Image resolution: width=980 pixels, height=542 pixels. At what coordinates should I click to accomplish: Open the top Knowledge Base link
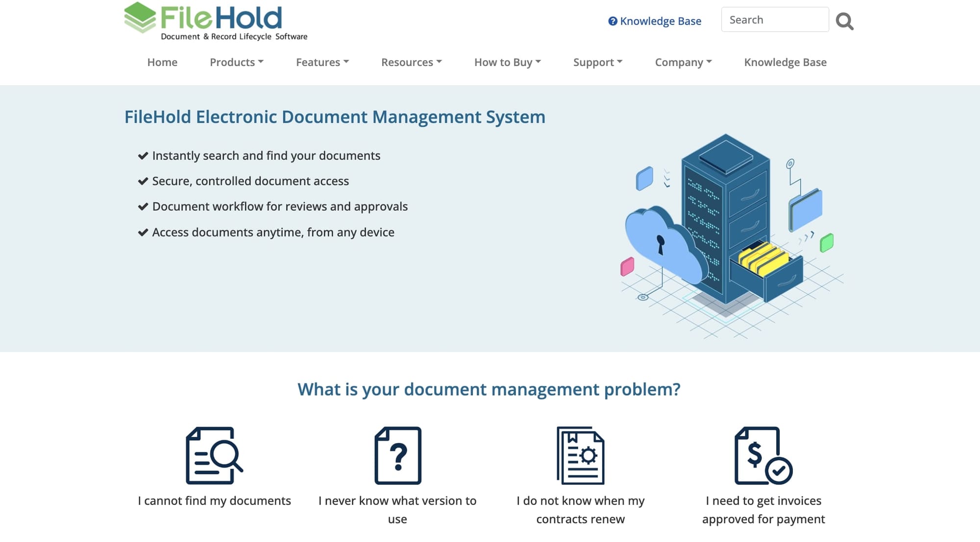tap(660, 21)
